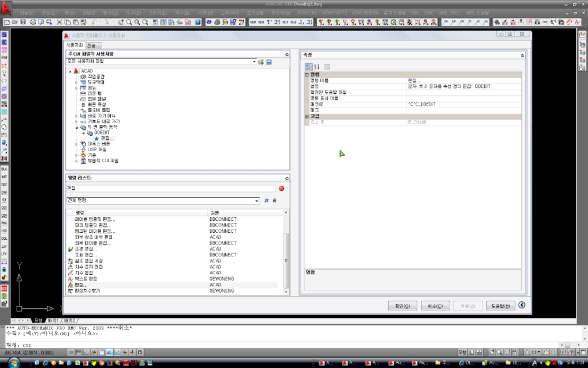Select the 참조 편집 저장 command row
Screen dimensions: 588x368
click(172, 261)
